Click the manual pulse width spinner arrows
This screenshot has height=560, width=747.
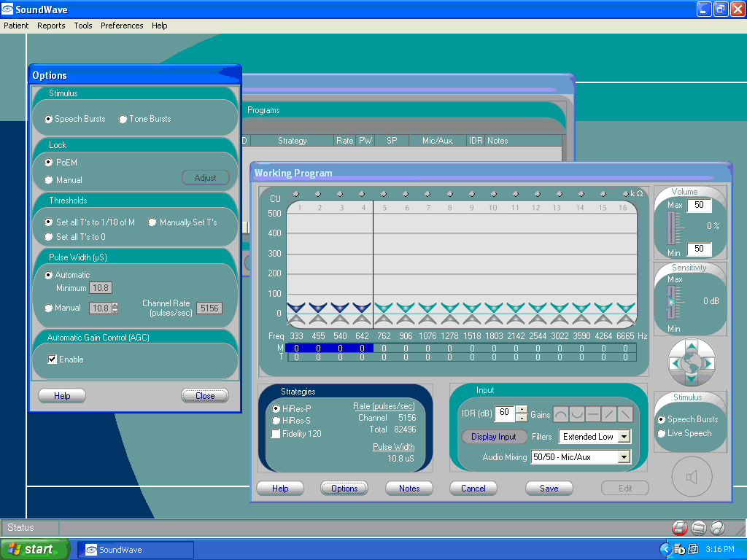[115, 308]
